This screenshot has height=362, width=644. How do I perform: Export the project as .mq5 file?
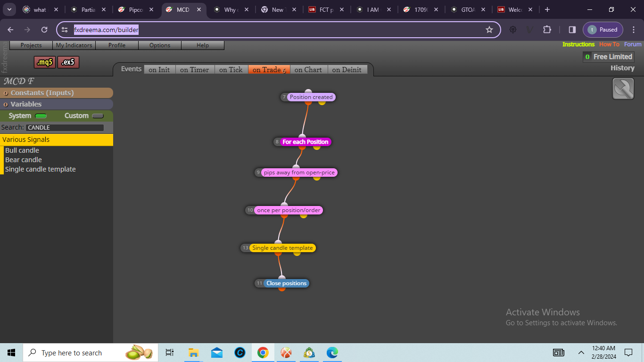[45, 62]
